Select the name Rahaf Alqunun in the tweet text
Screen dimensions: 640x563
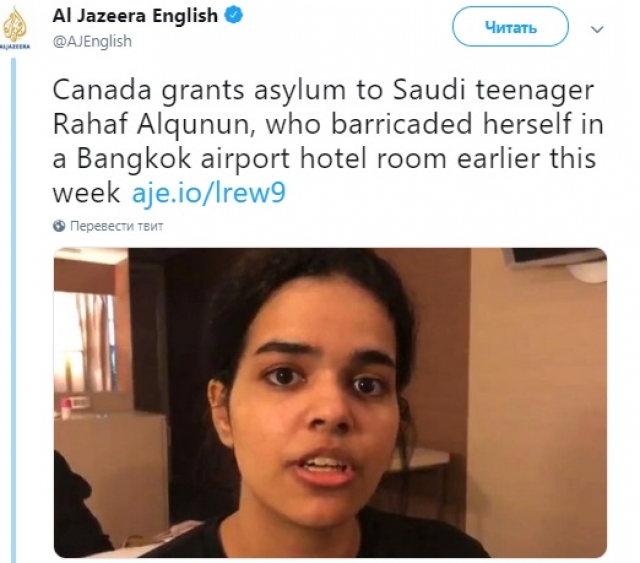(151, 125)
